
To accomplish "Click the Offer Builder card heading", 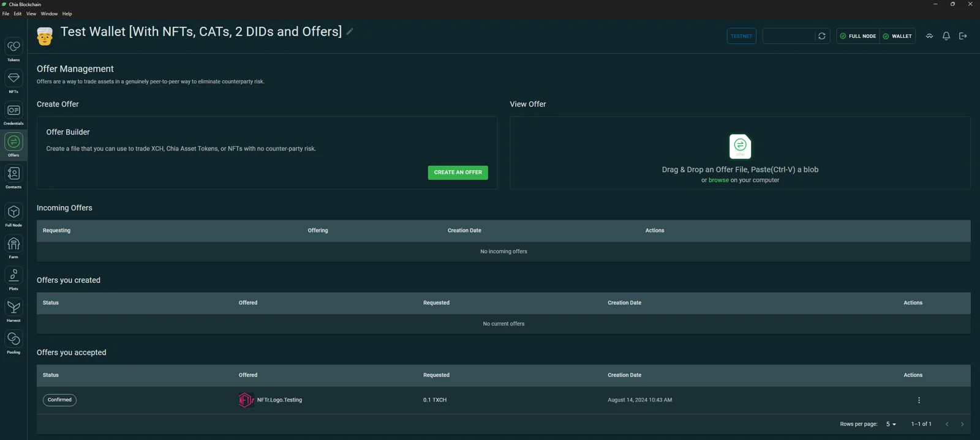I will (68, 132).
